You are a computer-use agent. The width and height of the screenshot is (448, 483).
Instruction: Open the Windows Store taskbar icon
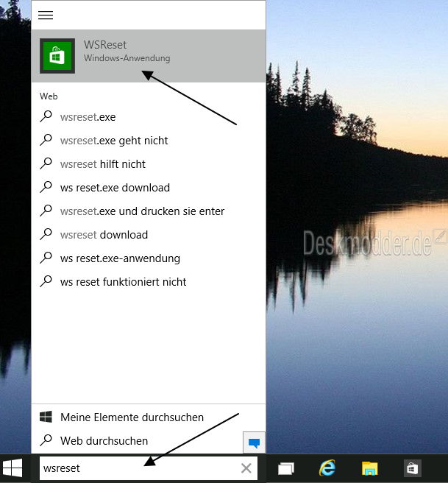(412, 468)
